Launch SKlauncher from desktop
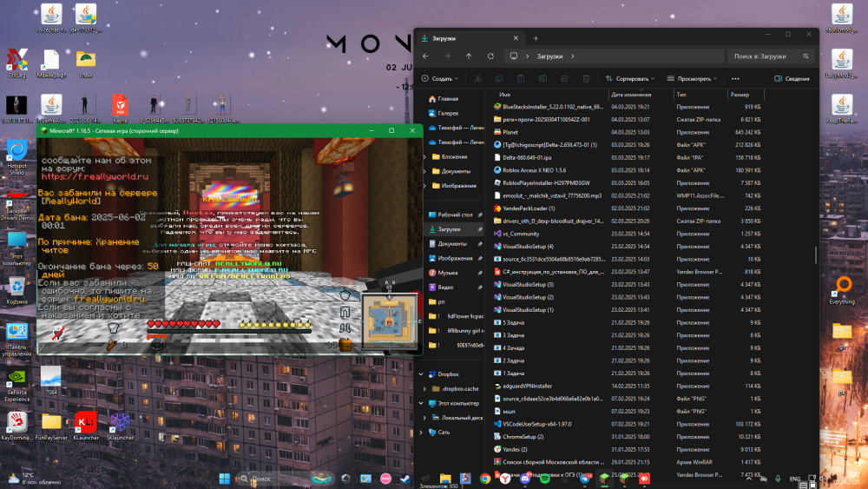 [x=120, y=425]
